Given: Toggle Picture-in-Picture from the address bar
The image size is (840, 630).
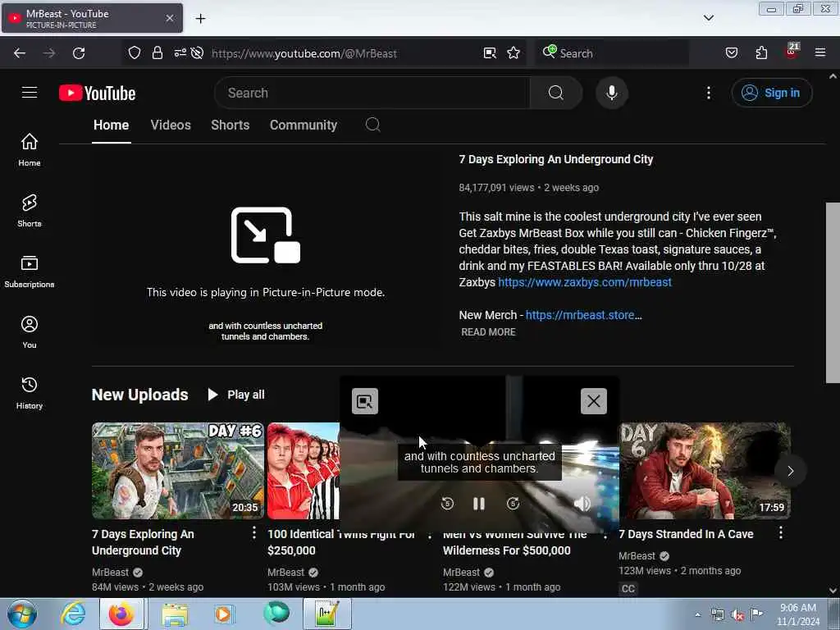Looking at the screenshot, I should click(490, 53).
